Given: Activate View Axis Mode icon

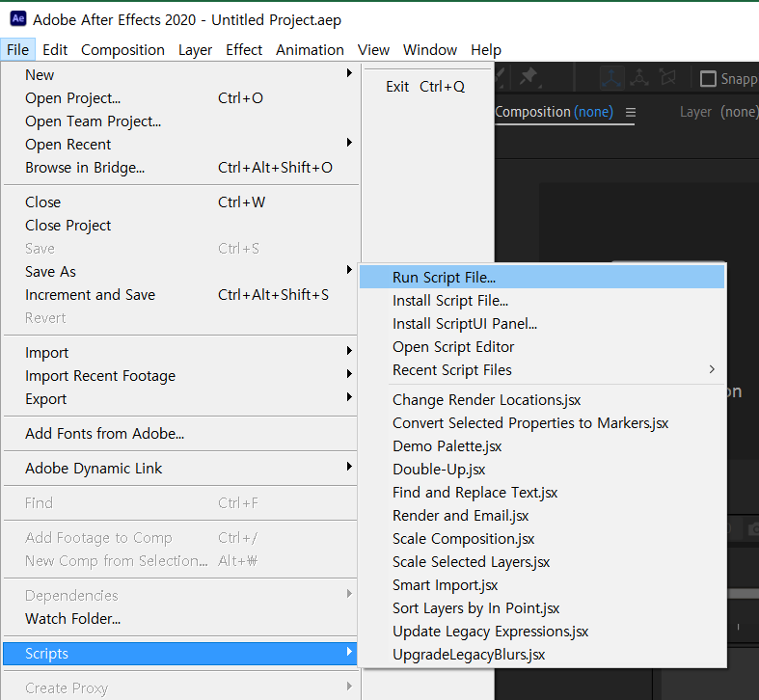Looking at the screenshot, I should (668, 77).
